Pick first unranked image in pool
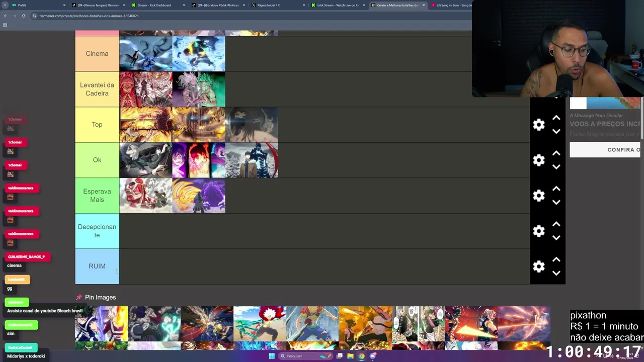The height and width of the screenshot is (362, 644). 101,324
